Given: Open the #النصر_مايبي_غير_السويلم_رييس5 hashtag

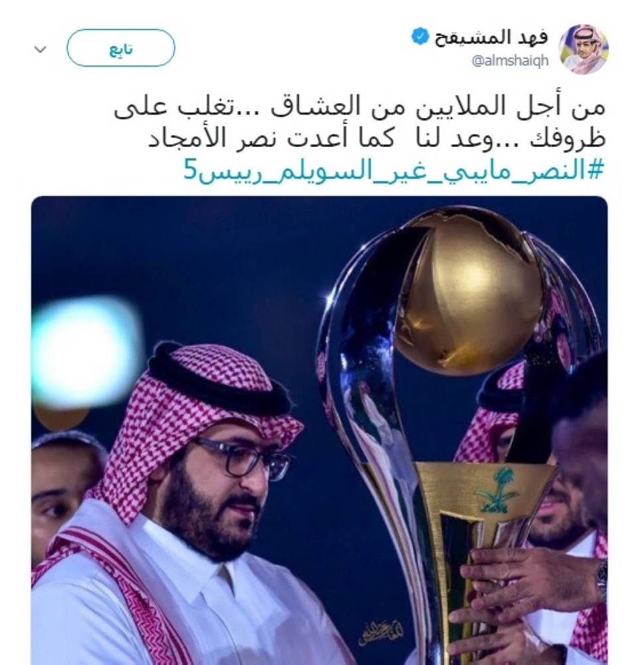Looking at the screenshot, I should pos(393,170).
